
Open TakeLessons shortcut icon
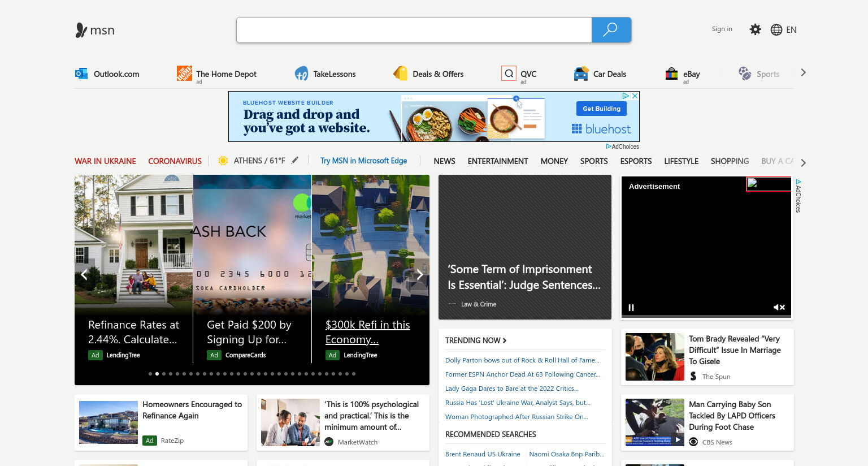[301, 74]
